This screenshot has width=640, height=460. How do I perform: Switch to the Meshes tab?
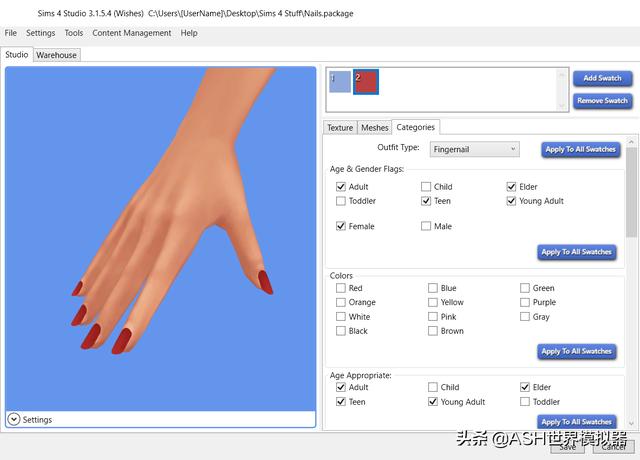pyautogui.click(x=374, y=128)
